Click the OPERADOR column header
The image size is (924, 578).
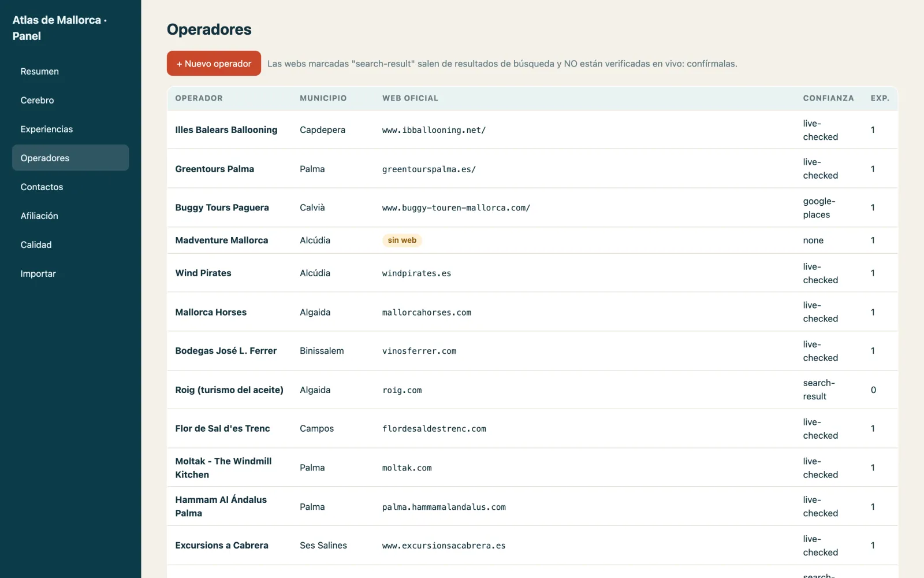[x=199, y=98]
